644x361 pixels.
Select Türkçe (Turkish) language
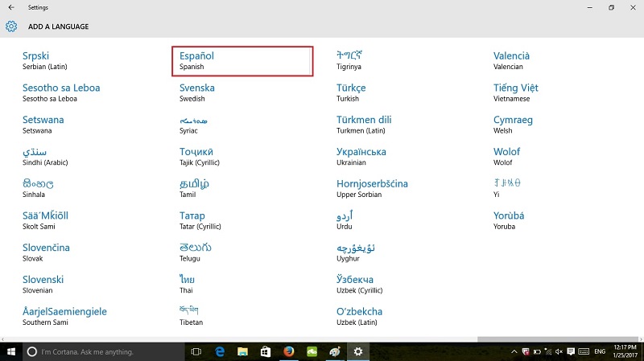click(351, 92)
